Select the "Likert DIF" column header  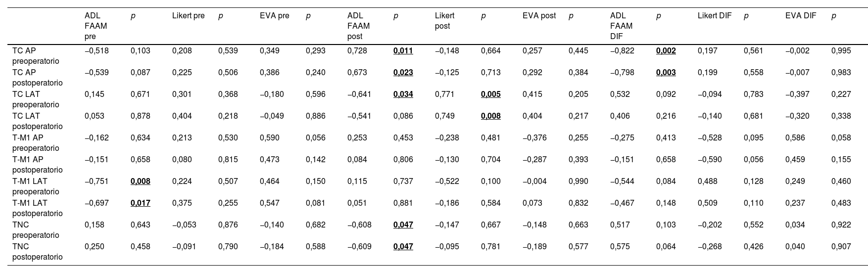point(714,16)
